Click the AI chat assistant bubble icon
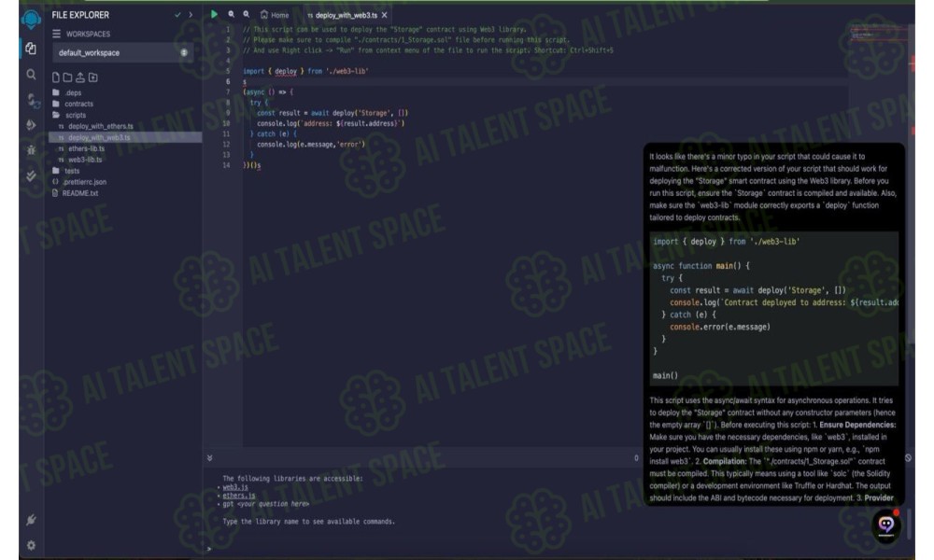 (x=885, y=525)
